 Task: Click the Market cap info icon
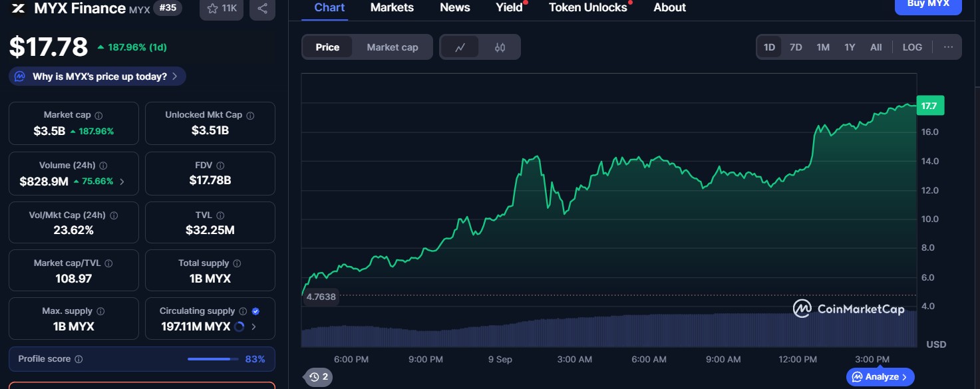[x=98, y=116]
